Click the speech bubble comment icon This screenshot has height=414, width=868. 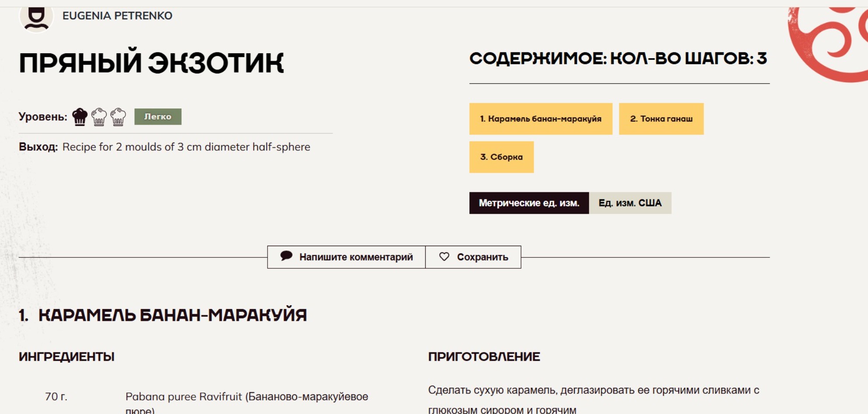(x=286, y=256)
